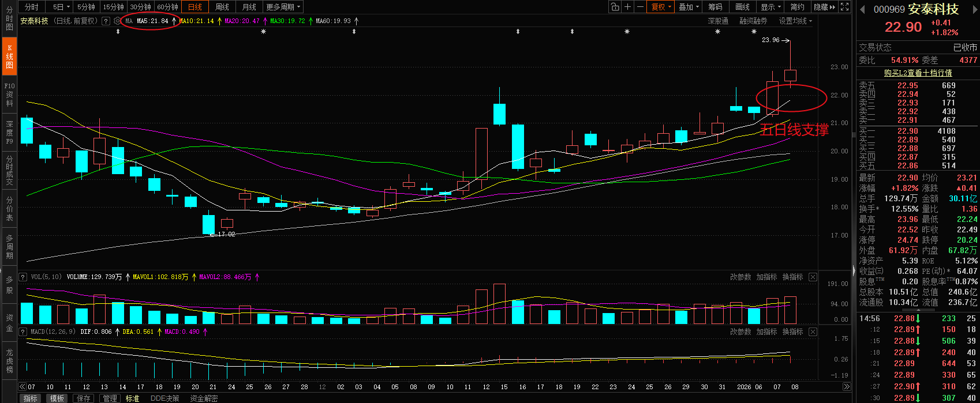The width and height of the screenshot is (980, 403).
Task: Enter fullscreen with expand icon
Action: (845, 7)
